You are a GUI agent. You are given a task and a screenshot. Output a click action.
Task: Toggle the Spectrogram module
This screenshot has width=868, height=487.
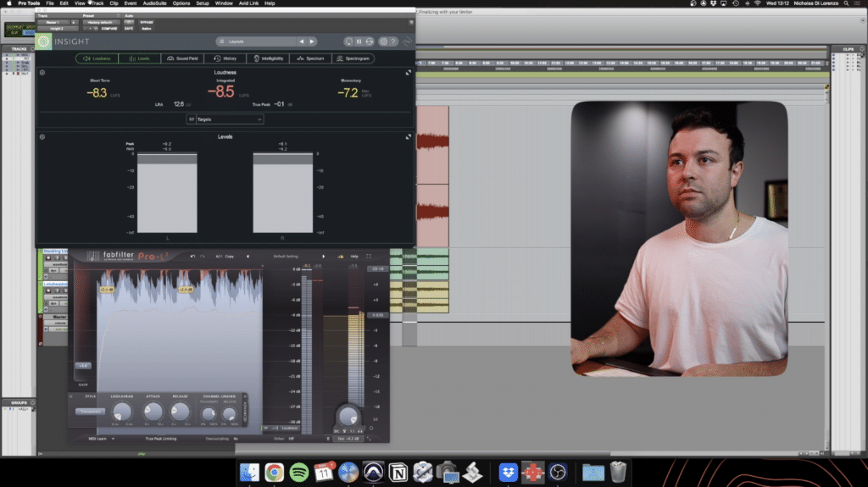[353, 58]
